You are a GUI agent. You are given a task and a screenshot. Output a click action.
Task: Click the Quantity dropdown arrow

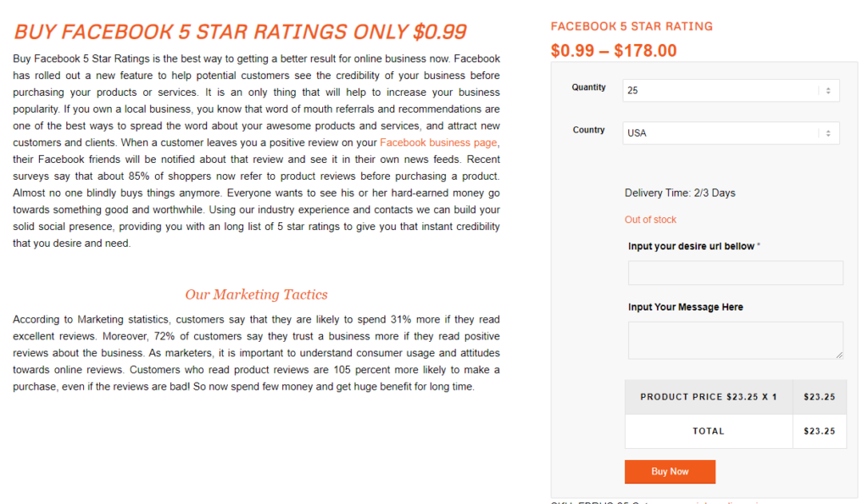[x=827, y=91]
